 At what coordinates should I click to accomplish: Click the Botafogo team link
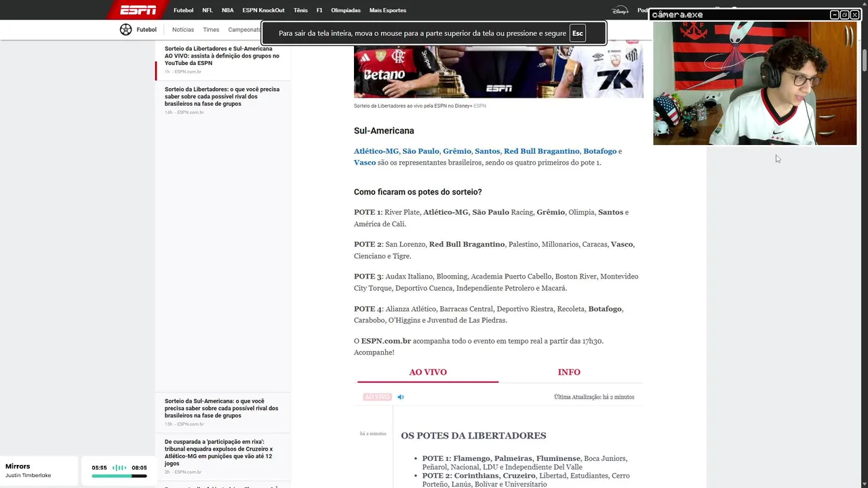[599, 151]
